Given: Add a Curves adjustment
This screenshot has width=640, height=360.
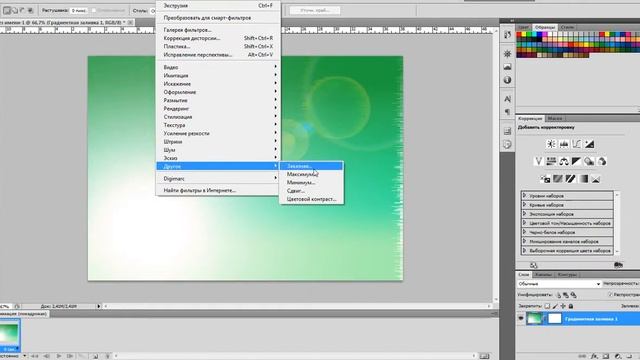Looking at the screenshot, I should point(576,144).
